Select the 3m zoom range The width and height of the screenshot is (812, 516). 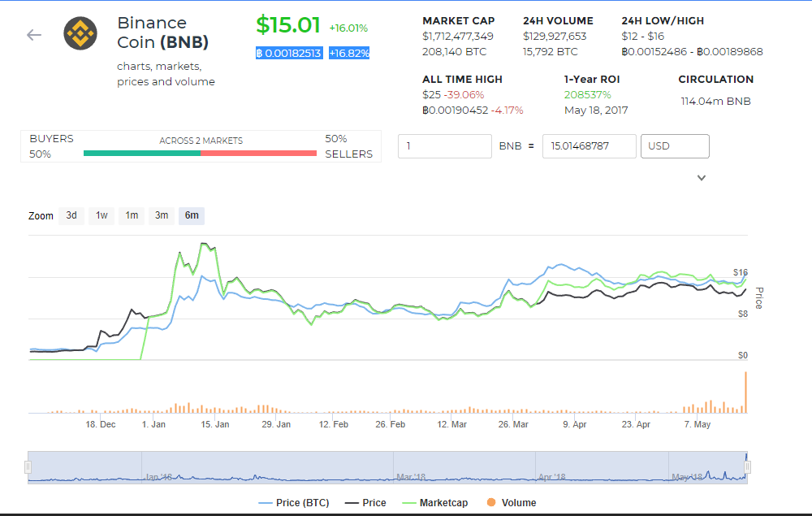(162, 215)
